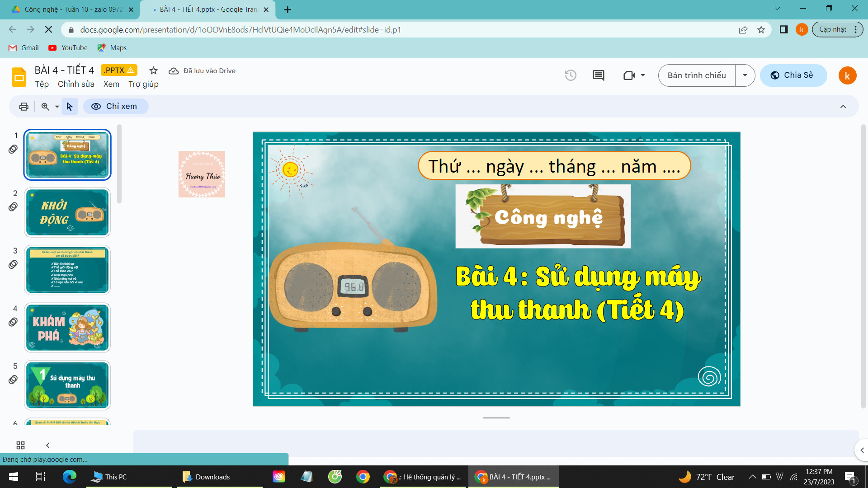Screen dimensions: 868x488
Task: Star the presentation BÀI 4 - TIẾT 4
Action: (x=154, y=70)
